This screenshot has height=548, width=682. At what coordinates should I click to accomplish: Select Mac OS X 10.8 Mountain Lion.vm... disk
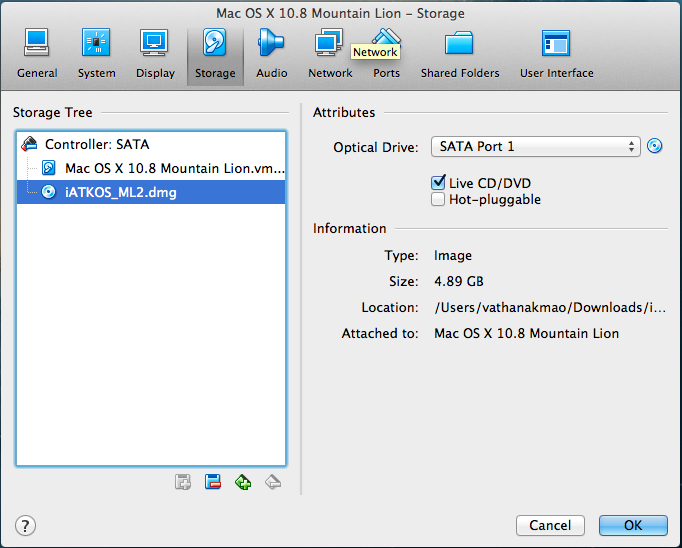pyautogui.click(x=151, y=168)
